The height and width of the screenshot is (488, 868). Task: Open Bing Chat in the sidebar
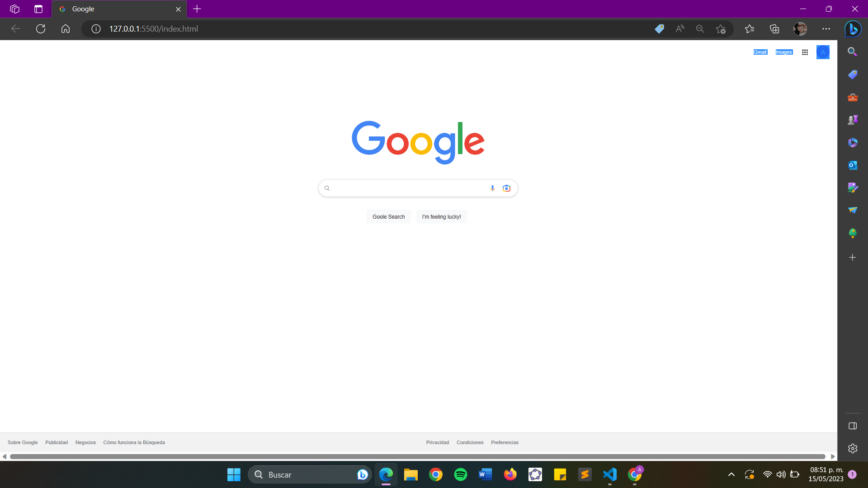[x=853, y=29]
